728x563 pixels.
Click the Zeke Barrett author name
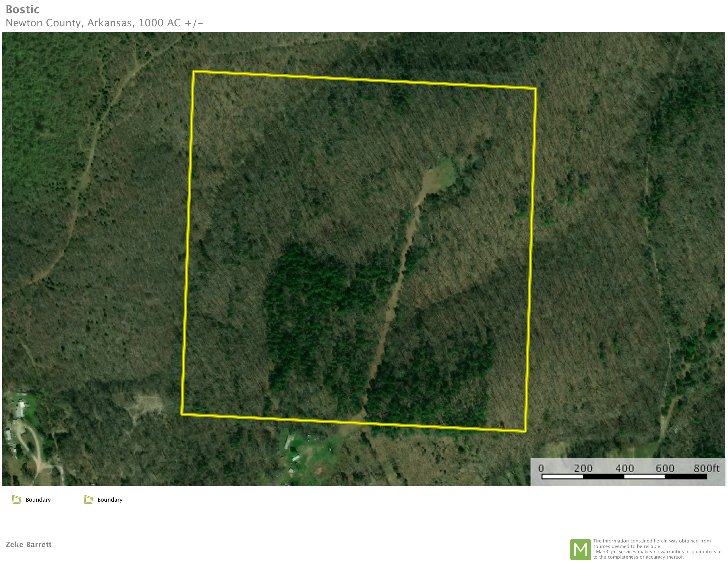pos(29,544)
